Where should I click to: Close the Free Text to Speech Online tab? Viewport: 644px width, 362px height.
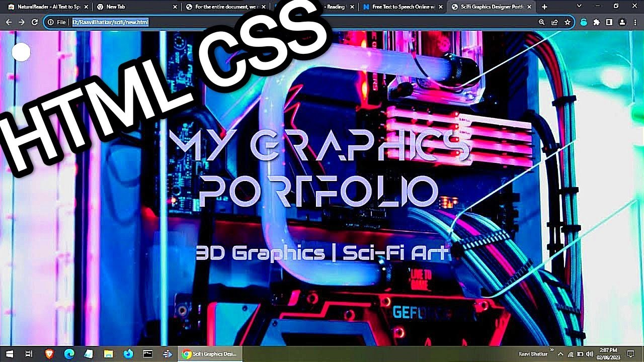tap(441, 7)
